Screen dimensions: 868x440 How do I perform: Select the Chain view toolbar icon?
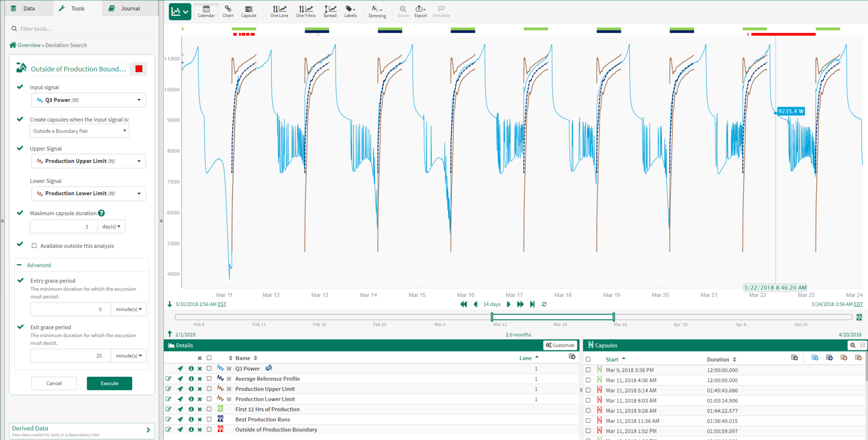point(228,11)
